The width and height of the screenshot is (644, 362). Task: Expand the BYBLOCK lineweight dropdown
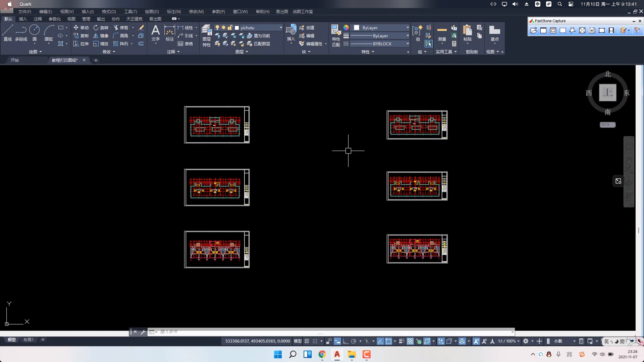point(408,44)
